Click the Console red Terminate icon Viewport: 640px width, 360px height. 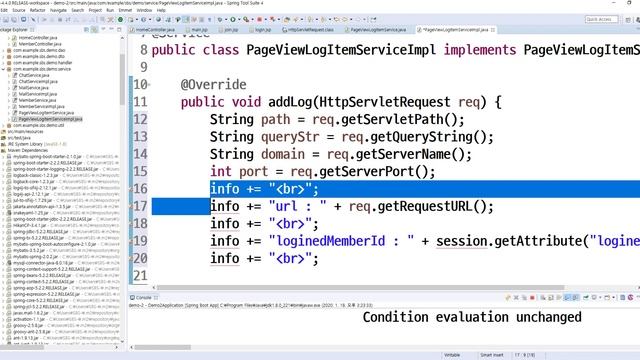532,298
